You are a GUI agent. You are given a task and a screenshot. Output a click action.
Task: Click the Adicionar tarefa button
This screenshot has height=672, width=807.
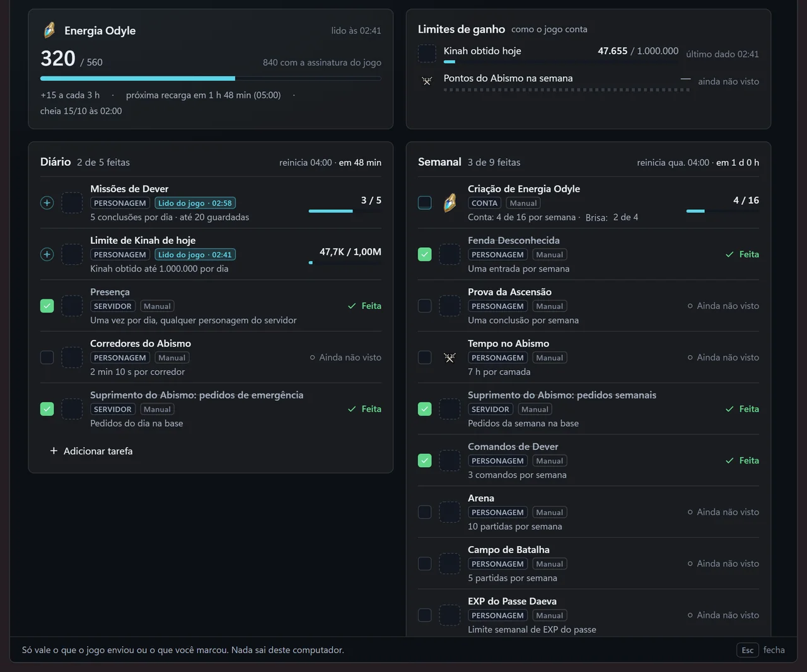point(91,451)
